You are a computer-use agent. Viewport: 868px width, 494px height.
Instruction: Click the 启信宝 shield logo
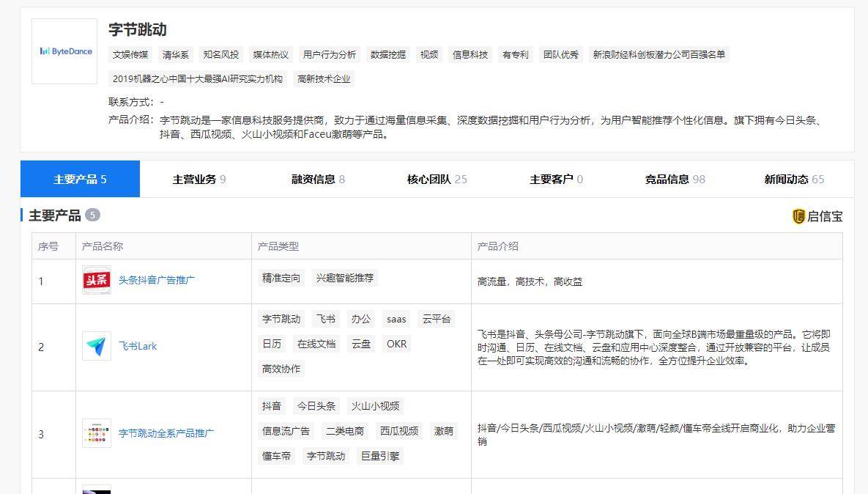coord(799,216)
